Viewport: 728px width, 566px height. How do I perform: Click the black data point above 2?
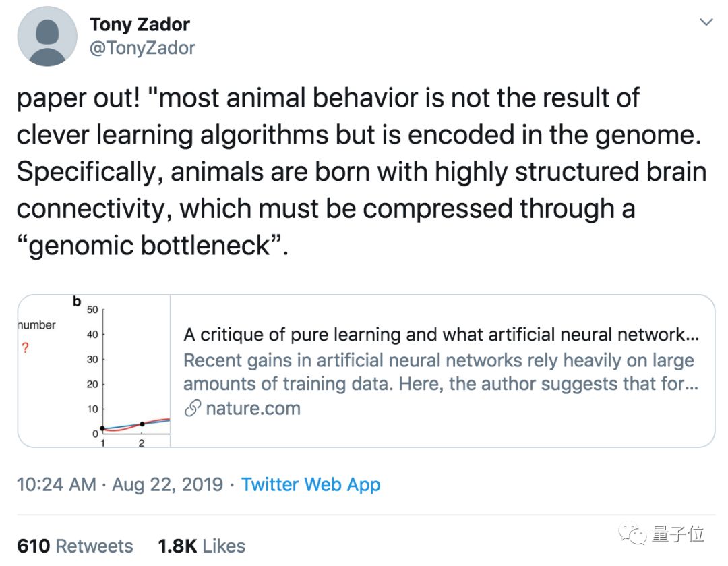142,424
